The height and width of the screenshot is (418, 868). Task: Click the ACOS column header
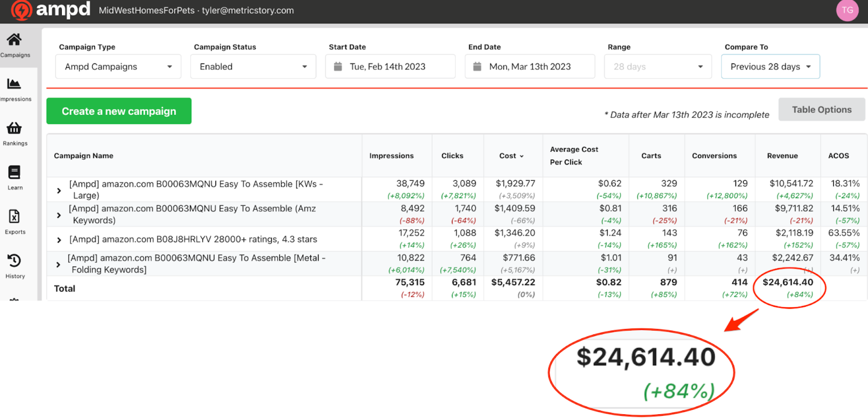coord(839,156)
